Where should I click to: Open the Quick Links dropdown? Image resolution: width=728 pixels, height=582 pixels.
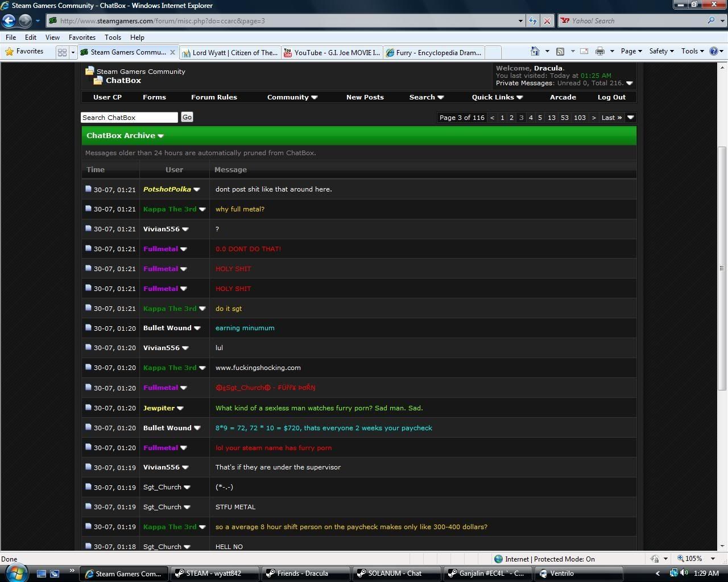497,97
